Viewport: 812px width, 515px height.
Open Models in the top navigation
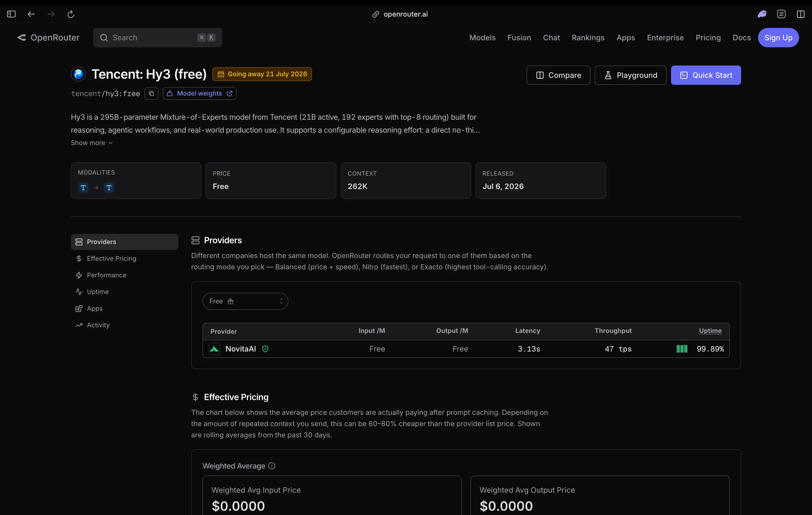tap(482, 37)
